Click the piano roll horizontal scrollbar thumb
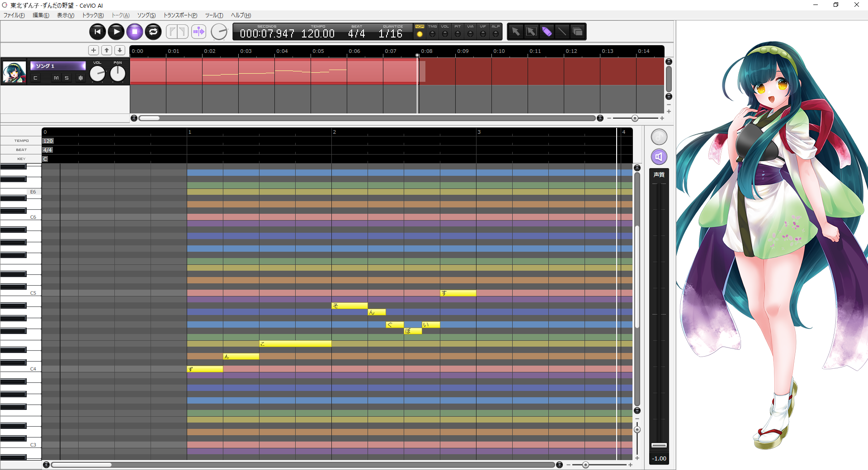 (x=81, y=465)
